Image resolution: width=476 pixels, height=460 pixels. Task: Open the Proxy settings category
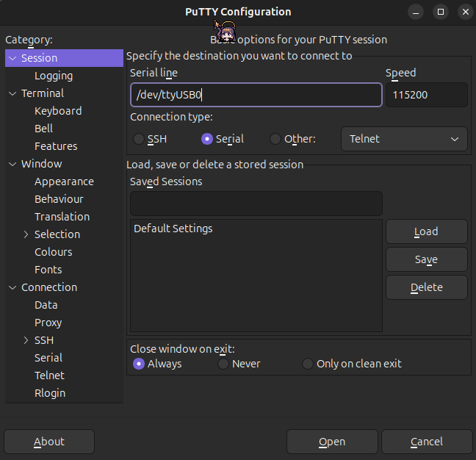pyautogui.click(x=48, y=323)
